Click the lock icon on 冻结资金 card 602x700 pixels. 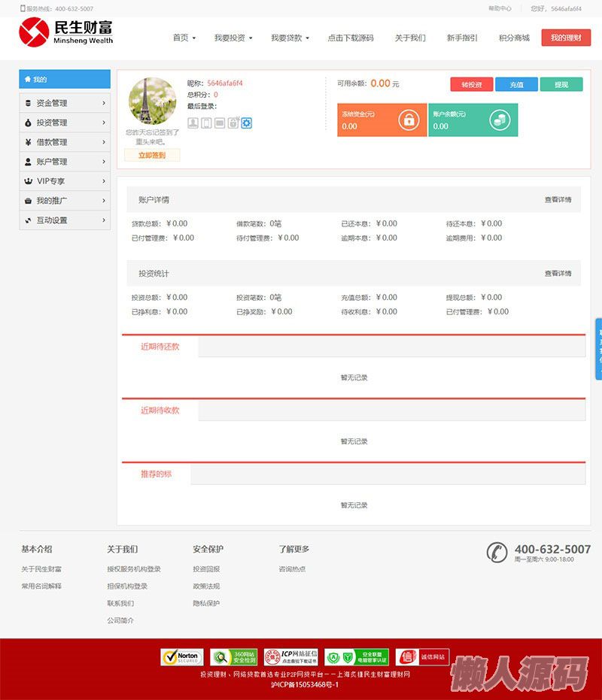[409, 120]
